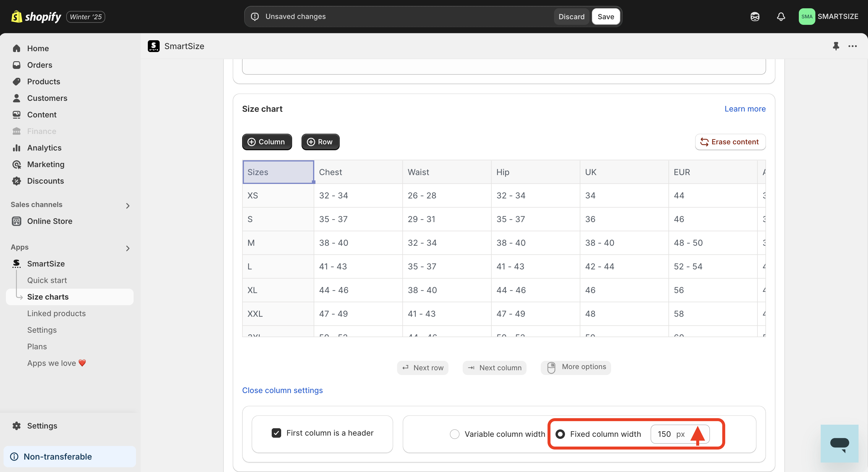Screen dimensions: 868x472
Task: Click the Online Store storefront icon
Action: coord(17,221)
